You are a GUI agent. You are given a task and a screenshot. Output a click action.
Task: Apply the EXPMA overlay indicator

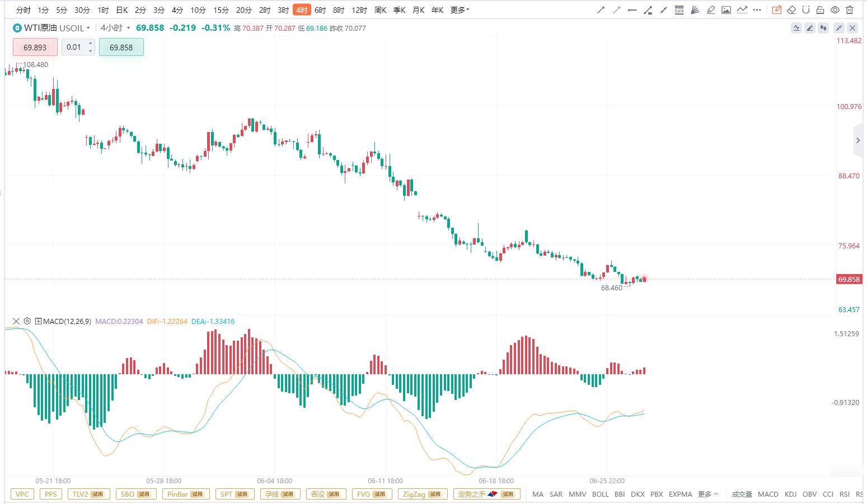681,494
